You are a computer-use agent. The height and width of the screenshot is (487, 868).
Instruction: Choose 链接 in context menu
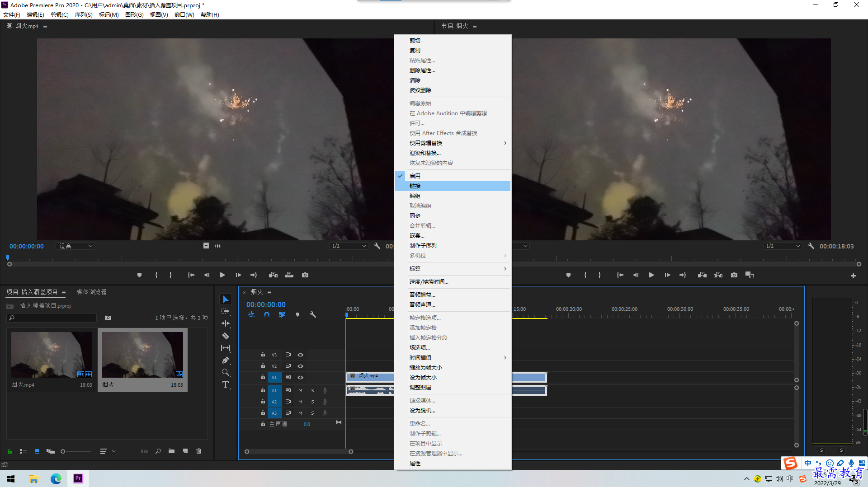coord(453,186)
